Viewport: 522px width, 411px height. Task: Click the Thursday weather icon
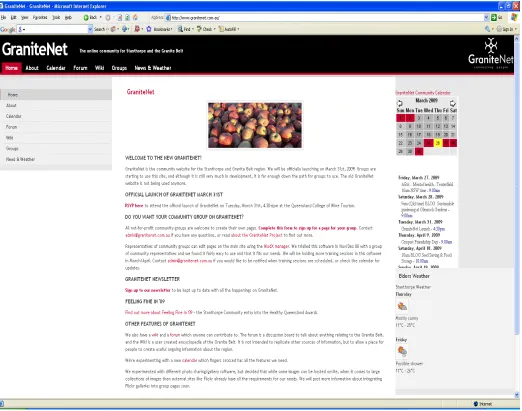pos(402,306)
